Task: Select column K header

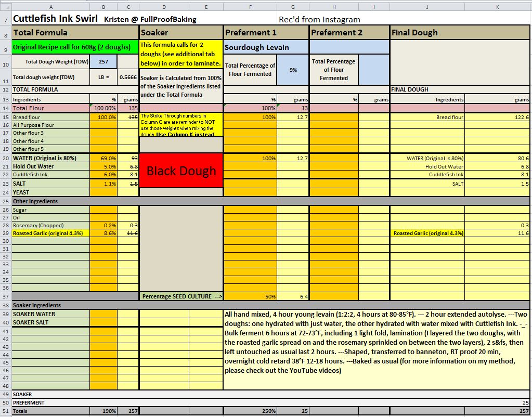Action: 497,7
